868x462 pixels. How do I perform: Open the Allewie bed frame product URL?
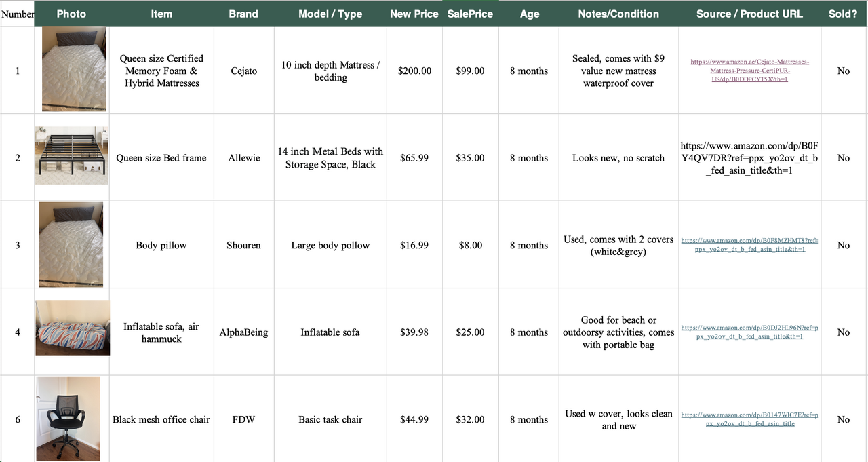(749, 158)
